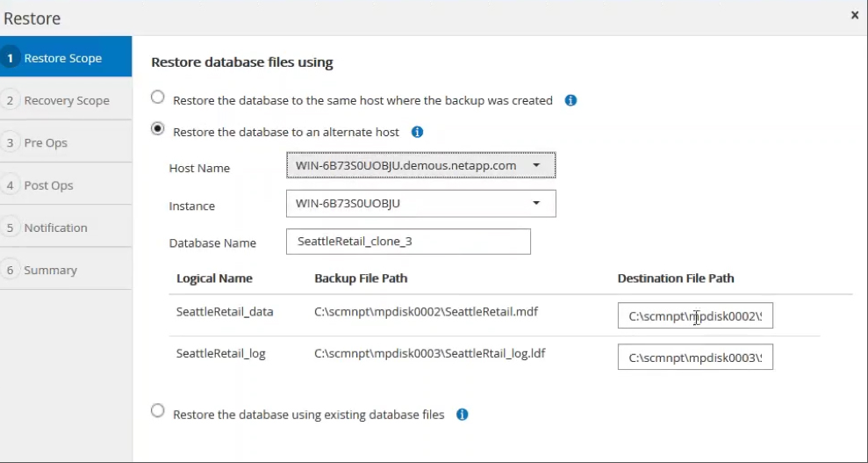Expand the Instance dropdown list
This screenshot has width=868, height=463.
[420, 204]
